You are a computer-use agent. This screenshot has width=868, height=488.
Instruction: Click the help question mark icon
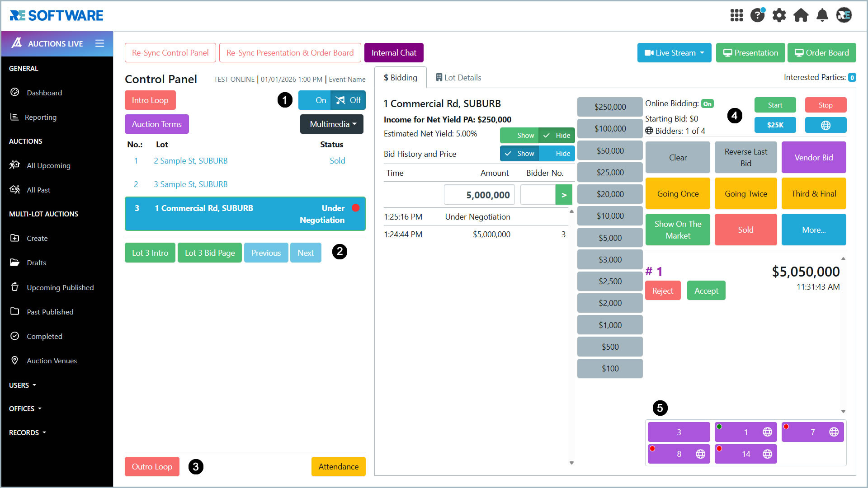(757, 15)
